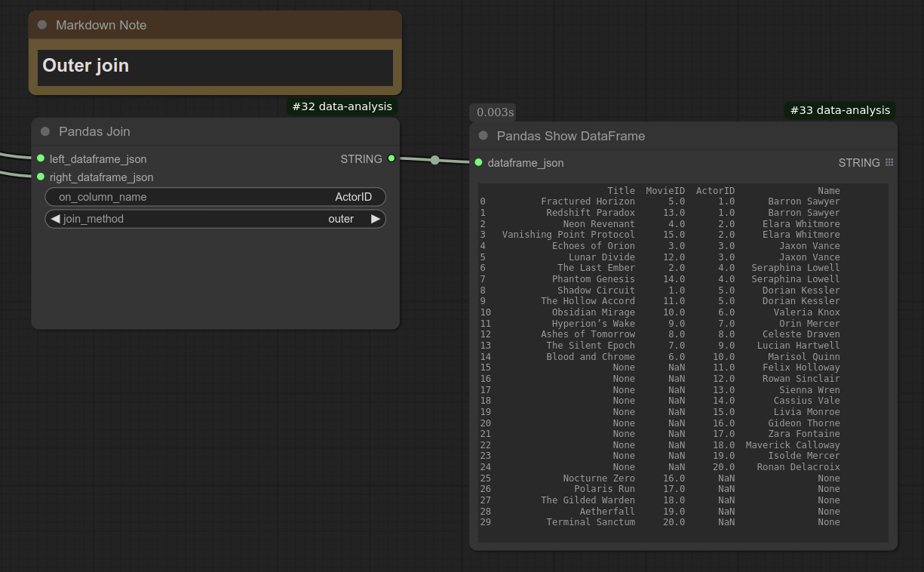Click the #32 data-analysis badge
This screenshot has height=572, width=924.
tap(343, 106)
